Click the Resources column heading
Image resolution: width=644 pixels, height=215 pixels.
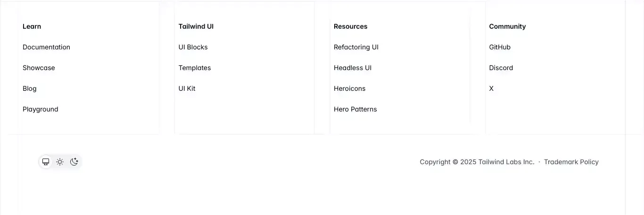pyautogui.click(x=350, y=26)
